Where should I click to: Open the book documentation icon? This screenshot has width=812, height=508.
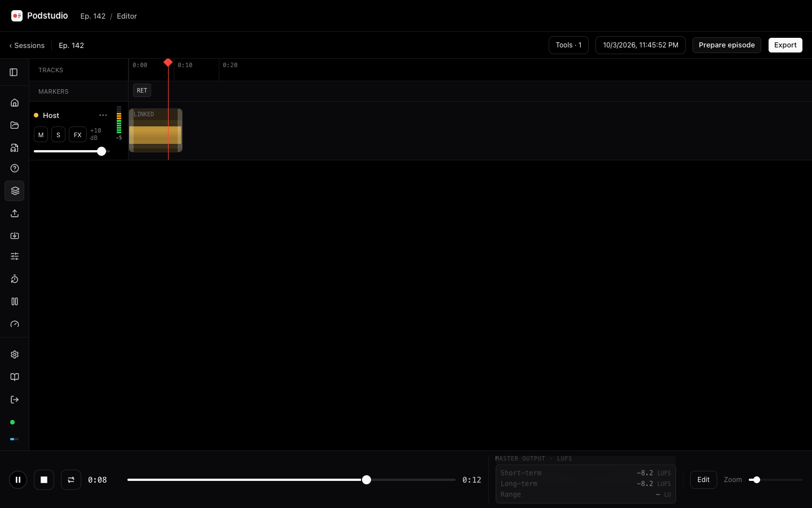point(15,377)
